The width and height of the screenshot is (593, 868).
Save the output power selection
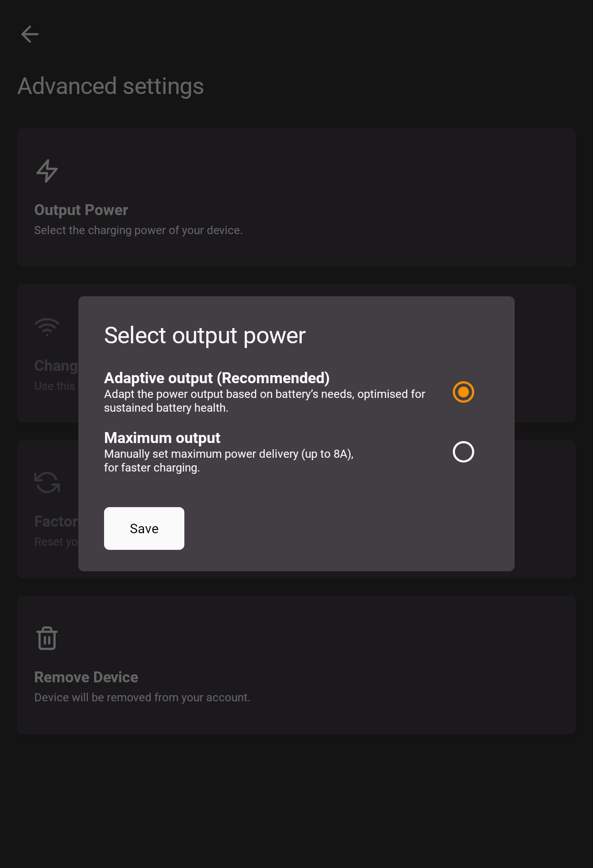pos(144,528)
